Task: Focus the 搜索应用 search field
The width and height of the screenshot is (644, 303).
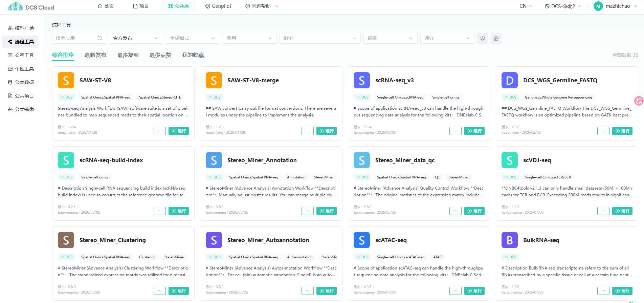Action: 79,38
